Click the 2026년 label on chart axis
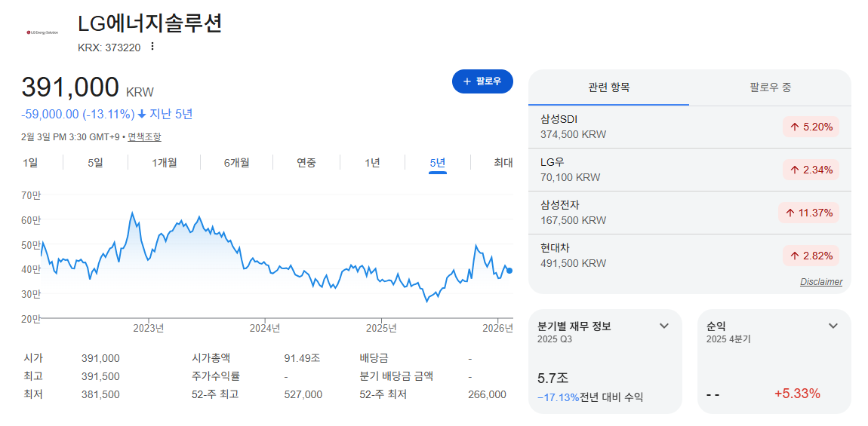 click(x=497, y=328)
